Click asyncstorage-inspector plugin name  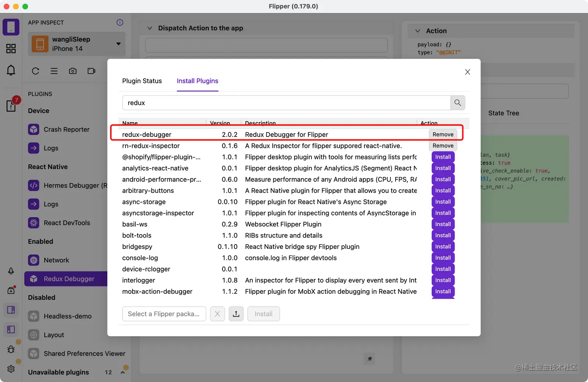coord(158,213)
